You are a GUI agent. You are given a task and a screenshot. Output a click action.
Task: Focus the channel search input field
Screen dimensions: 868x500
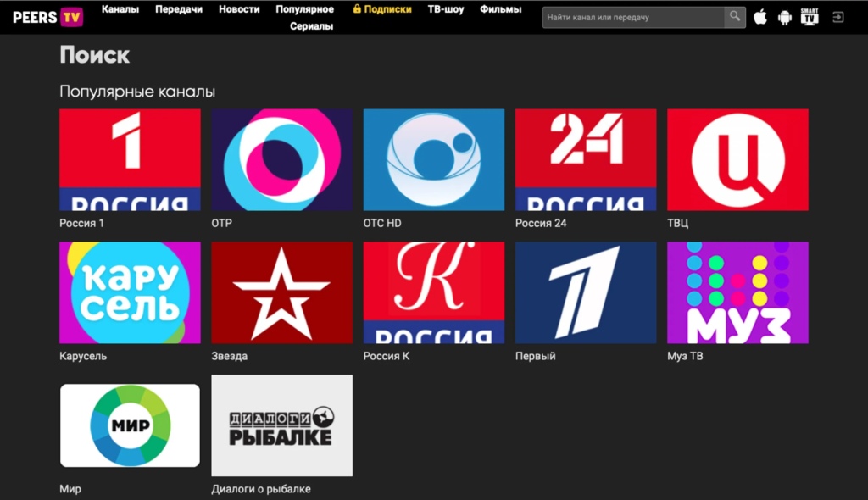click(x=633, y=17)
